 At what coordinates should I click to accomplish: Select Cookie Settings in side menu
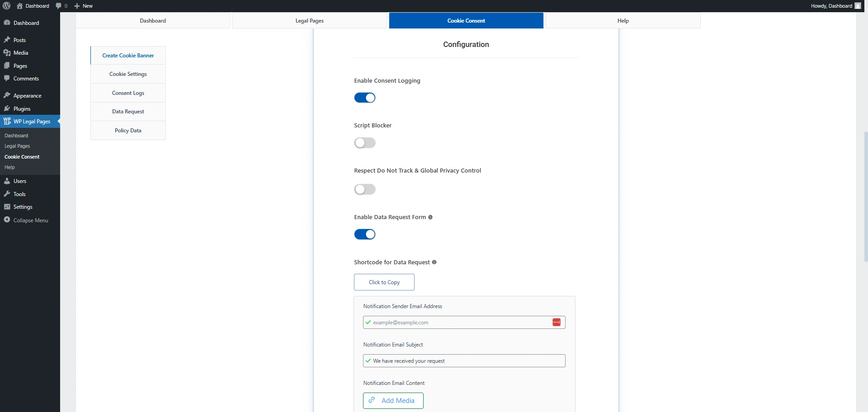pos(128,74)
